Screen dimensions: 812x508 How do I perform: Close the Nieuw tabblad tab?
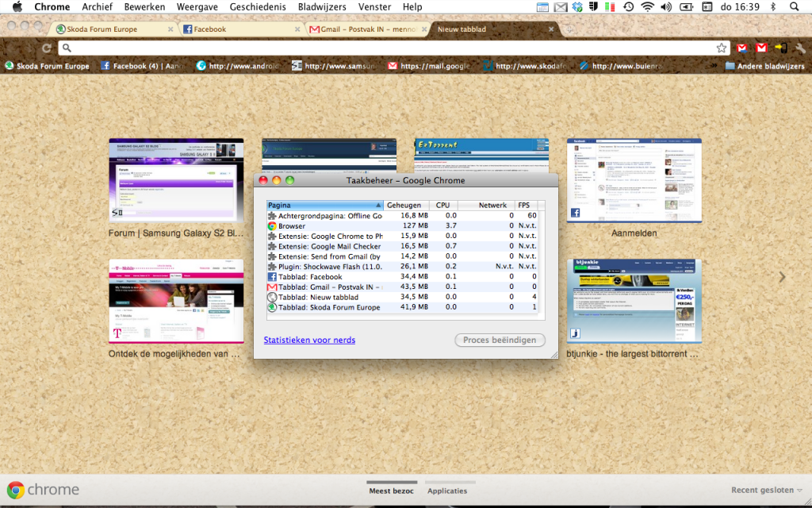pos(551,29)
